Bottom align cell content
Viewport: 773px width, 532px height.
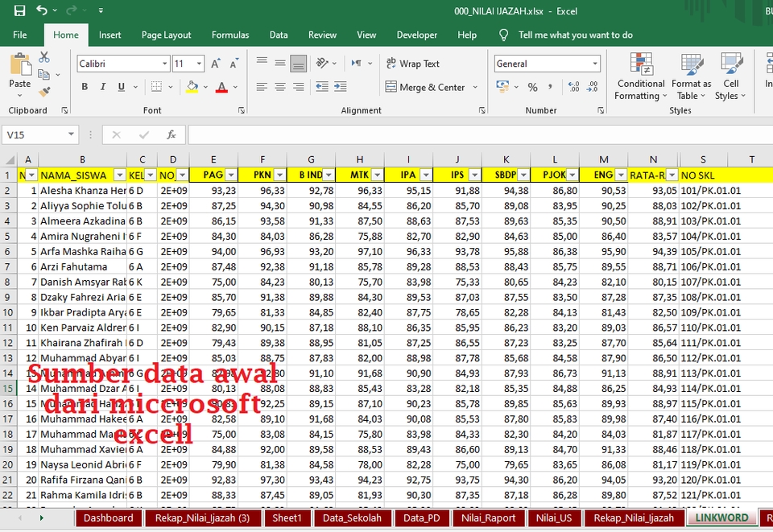click(298, 63)
